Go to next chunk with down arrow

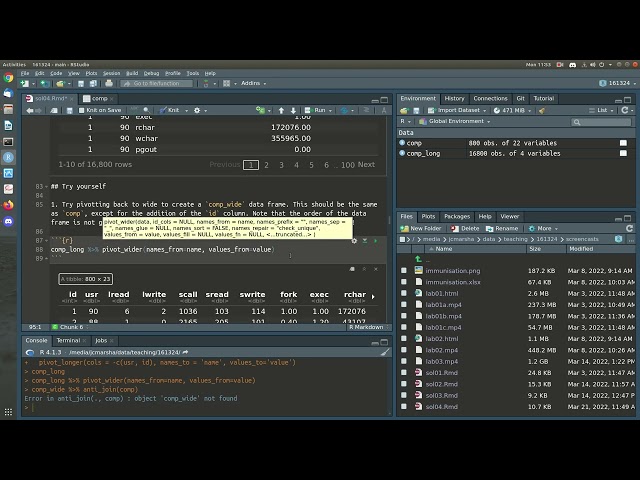tap(293, 110)
